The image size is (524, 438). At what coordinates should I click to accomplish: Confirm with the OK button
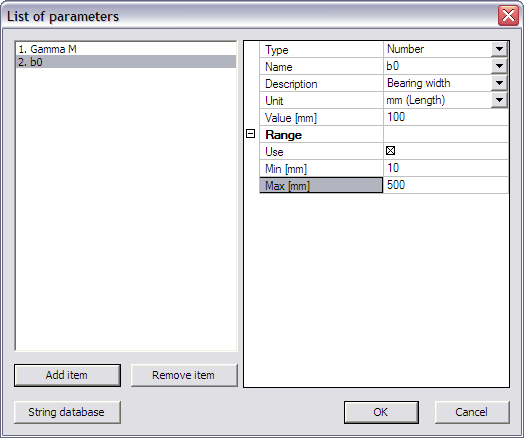[381, 412]
